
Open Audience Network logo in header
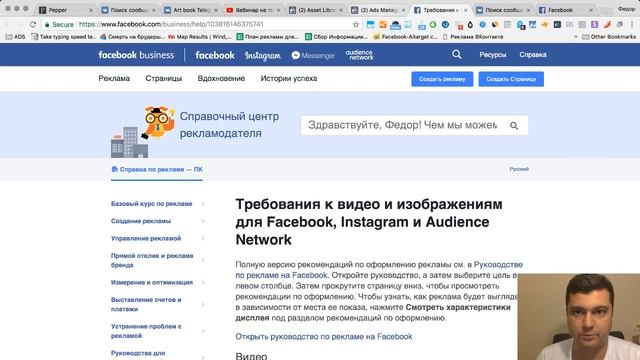click(x=359, y=55)
